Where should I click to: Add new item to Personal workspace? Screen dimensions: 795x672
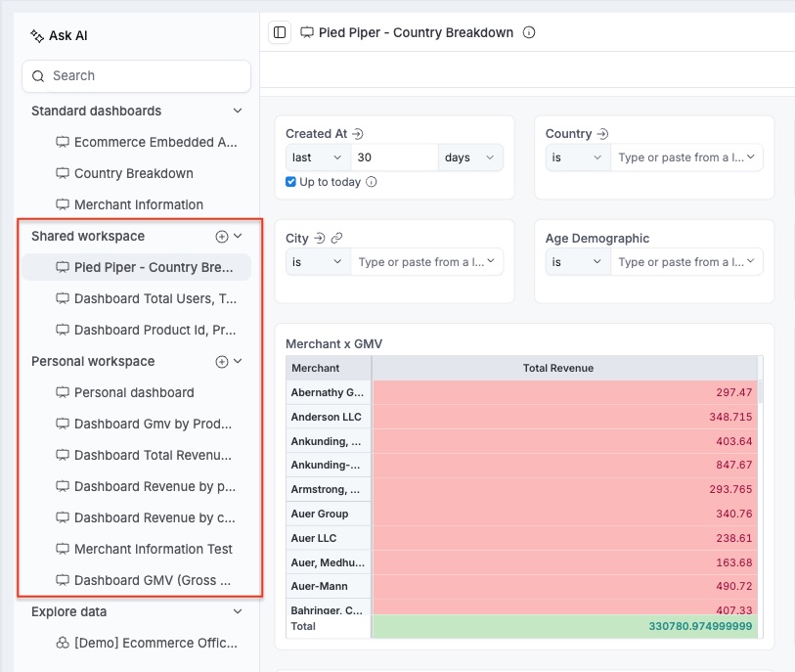tap(222, 362)
